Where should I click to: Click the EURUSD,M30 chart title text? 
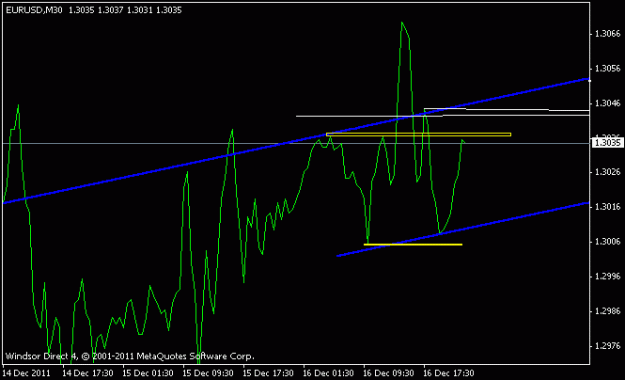click(x=34, y=10)
